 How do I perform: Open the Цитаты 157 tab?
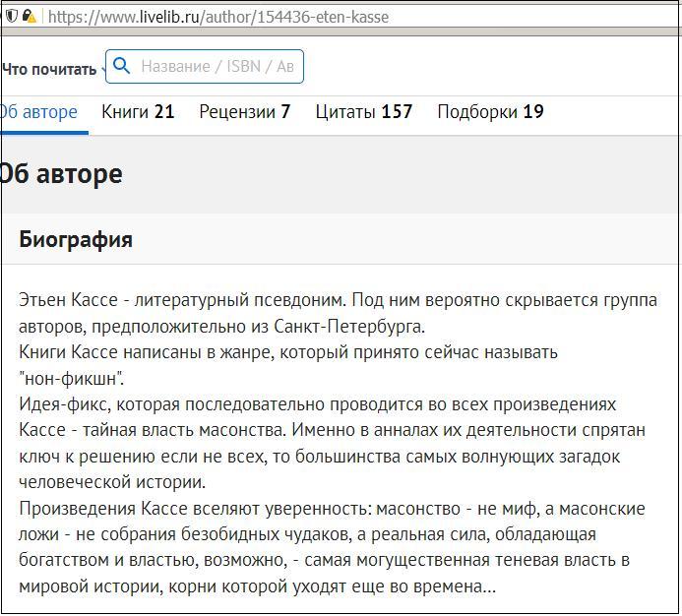click(363, 112)
